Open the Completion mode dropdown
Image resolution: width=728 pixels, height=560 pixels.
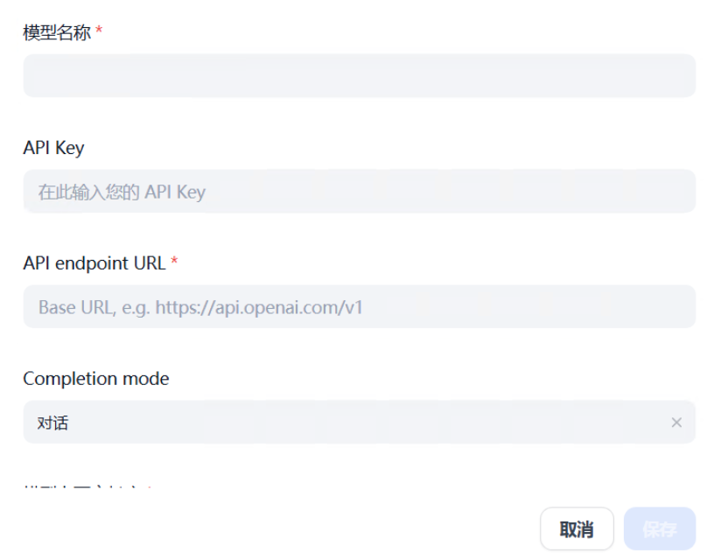tap(359, 423)
